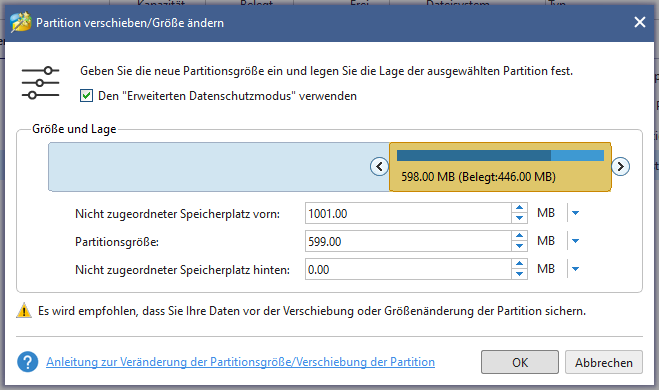Viewport: 659px width, 390px height.
Task: Click the sliders settings icon
Action: (40, 83)
